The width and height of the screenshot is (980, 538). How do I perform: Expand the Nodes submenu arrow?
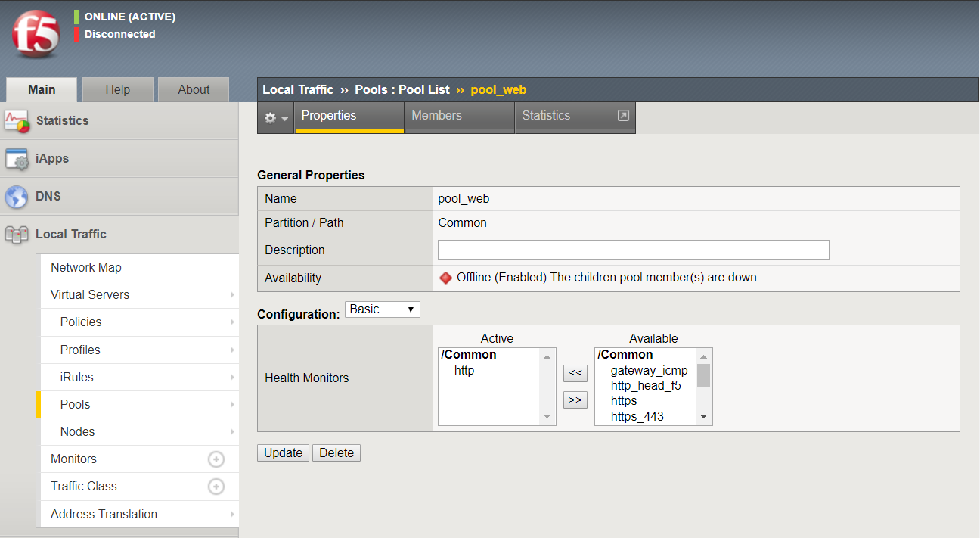pyautogui.click(x=232, y=432)
